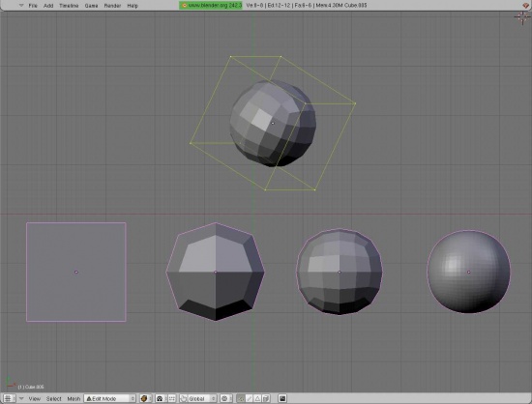
Task: Open the Mesh menu in 3D header
Action: (74, 398)
